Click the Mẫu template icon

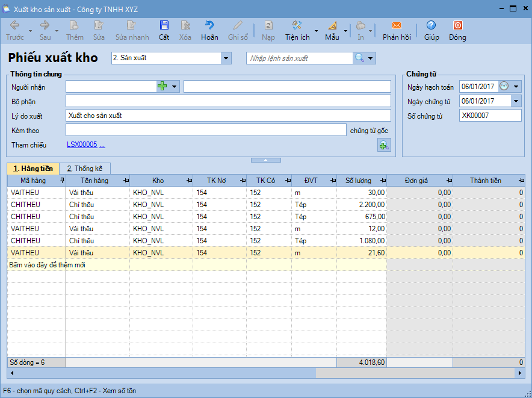pos(332,26)
